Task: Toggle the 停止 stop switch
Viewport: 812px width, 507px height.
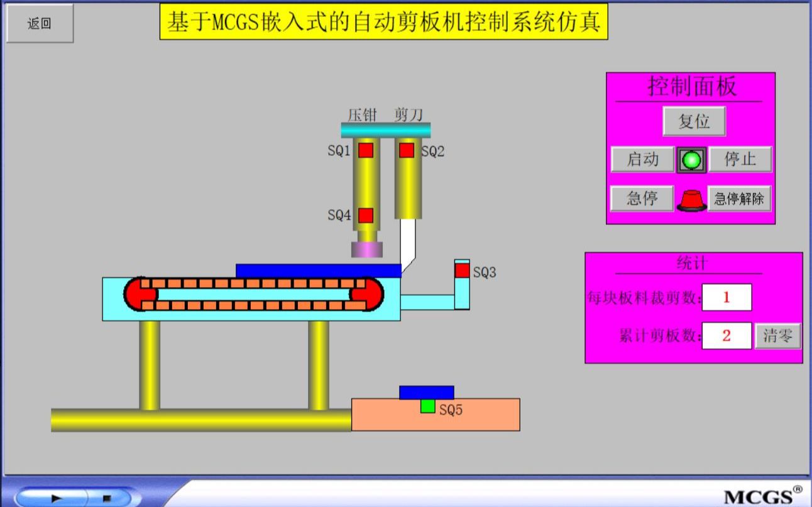Action: 742,160
